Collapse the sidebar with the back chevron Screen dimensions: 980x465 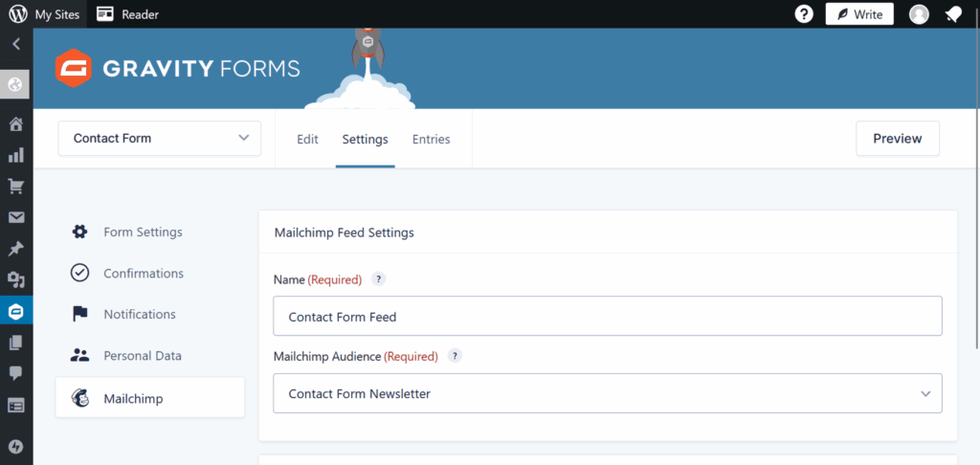tap(16, 44)
